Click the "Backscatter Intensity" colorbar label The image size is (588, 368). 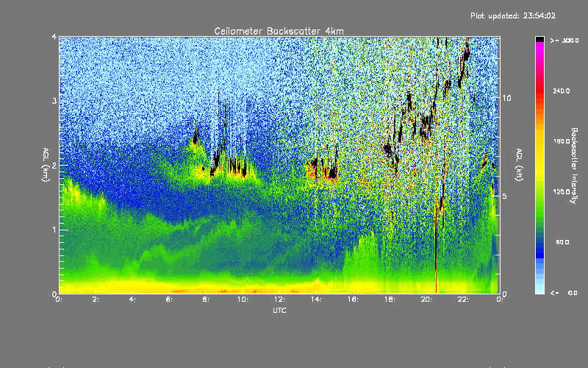coord(573,166)
